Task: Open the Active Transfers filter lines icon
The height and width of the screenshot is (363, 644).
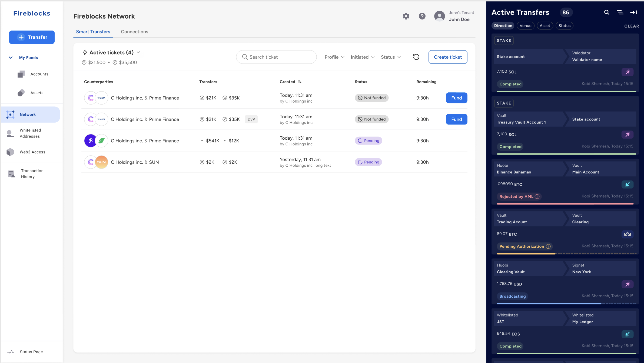Action: 620,12
